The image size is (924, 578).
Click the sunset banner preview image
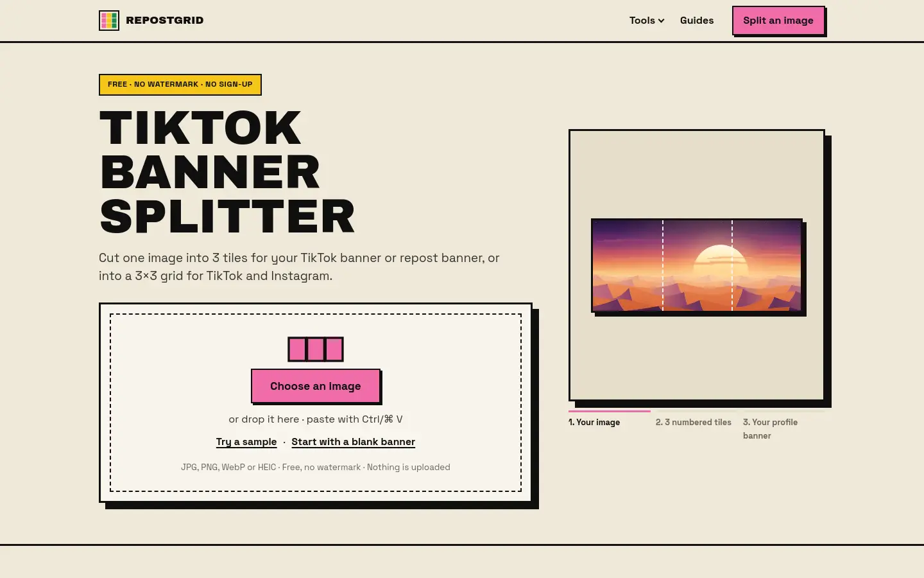pos(697,266)
